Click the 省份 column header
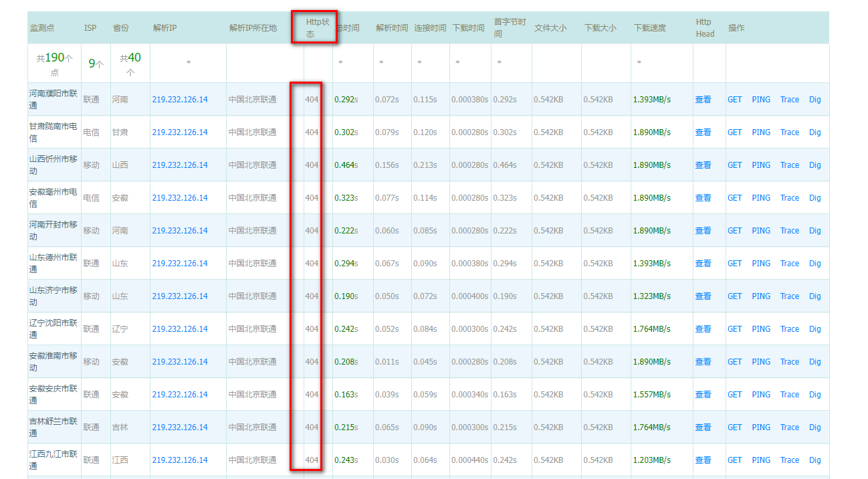Viewport: 868px width, 479px height. [121, 28]
